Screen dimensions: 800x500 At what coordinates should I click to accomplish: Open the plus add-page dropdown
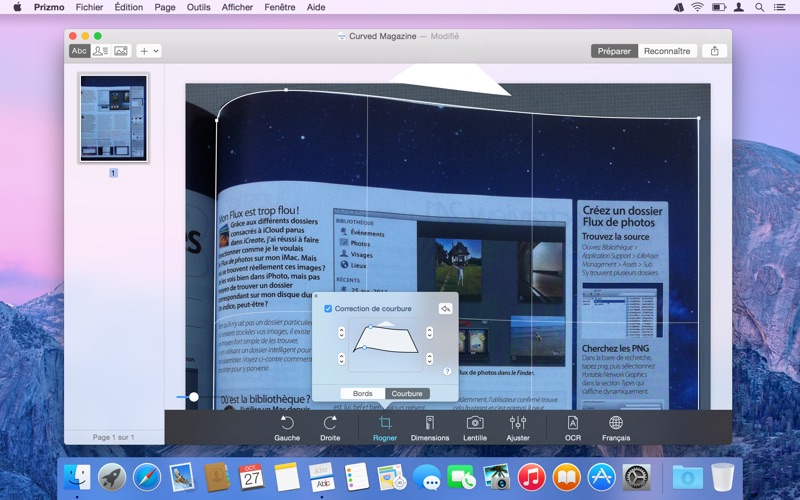pos(149,51)
